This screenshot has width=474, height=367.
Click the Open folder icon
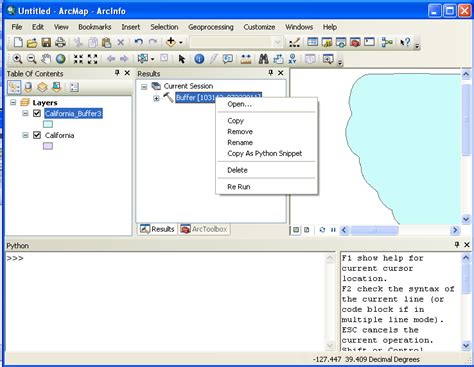click(32, 42)
